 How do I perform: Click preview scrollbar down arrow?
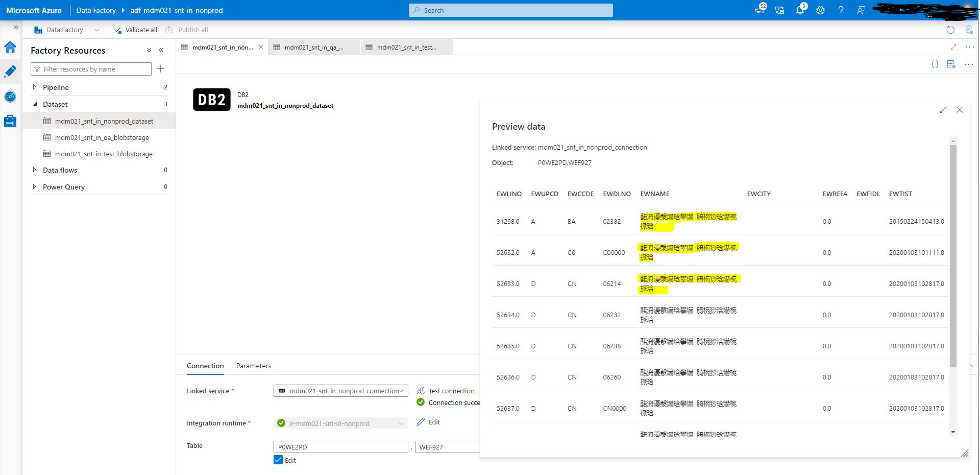953,432
